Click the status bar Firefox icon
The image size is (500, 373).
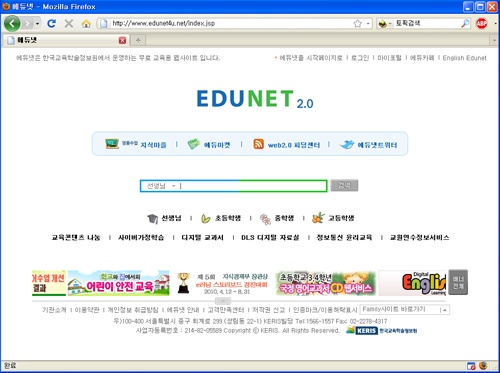pyautogui.click(x=483, y=366)
